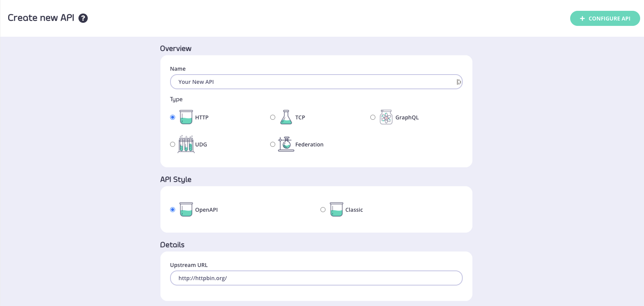Click the UDG test tubes icon
This screenshot has width=644, height=306.
point(186,144)
